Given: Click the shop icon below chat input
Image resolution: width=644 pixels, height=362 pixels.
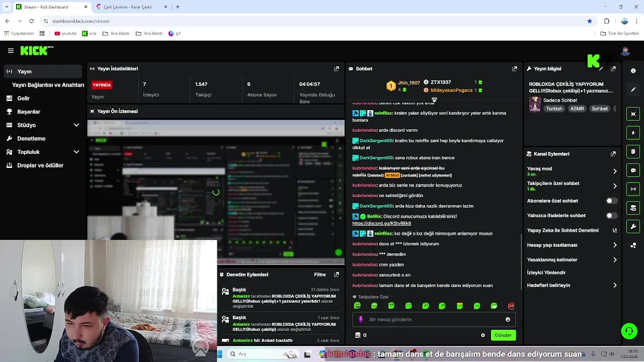Looking at the screenshot, I should point(358,335).
